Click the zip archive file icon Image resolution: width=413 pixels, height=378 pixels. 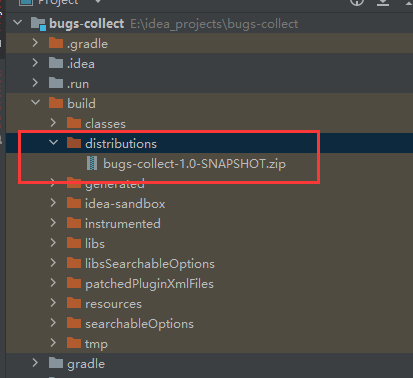[92, 163]
